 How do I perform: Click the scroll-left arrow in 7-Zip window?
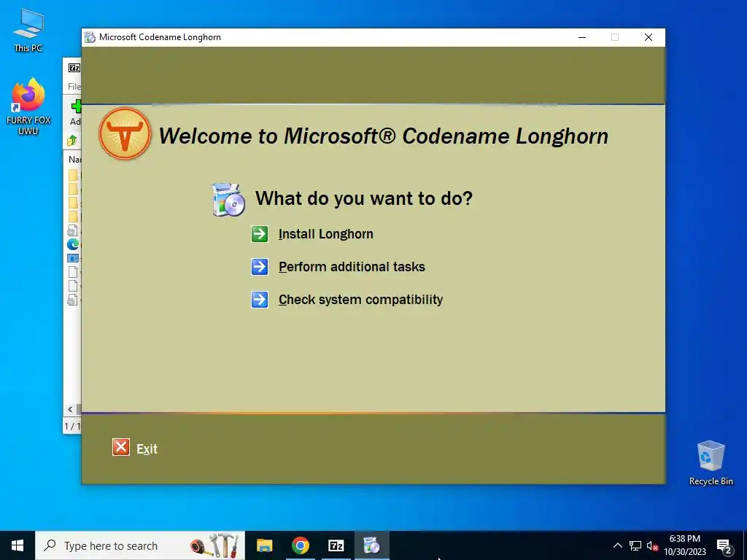pos(70,409)
